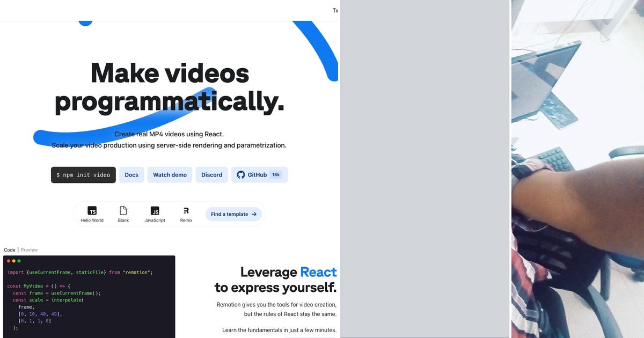Click 'Remotion gives you the tools' text
Image resolution: width=644 pixels, height=338 pixels.
tap(276, 305)
